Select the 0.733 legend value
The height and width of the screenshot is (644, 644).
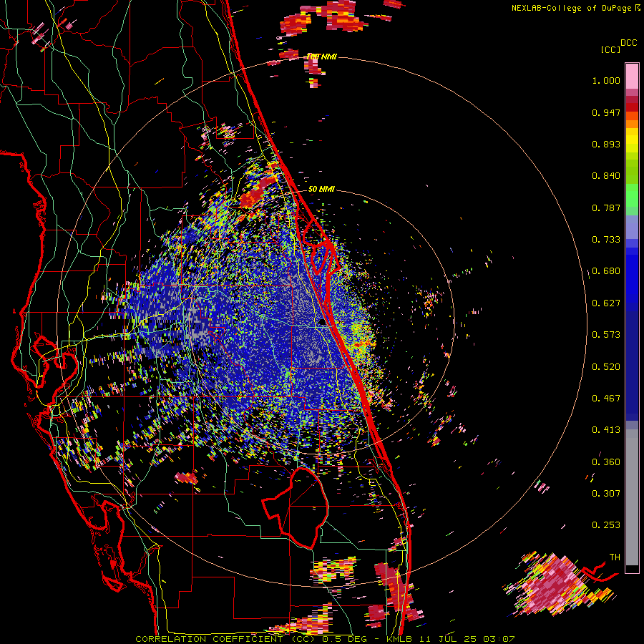click(606, 240)
